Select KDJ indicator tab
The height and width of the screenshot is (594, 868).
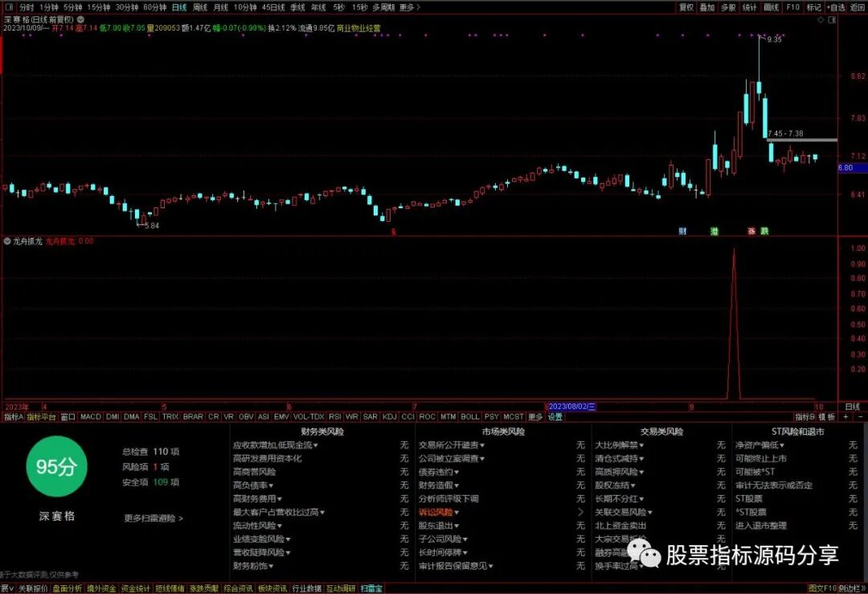[390, 417]
